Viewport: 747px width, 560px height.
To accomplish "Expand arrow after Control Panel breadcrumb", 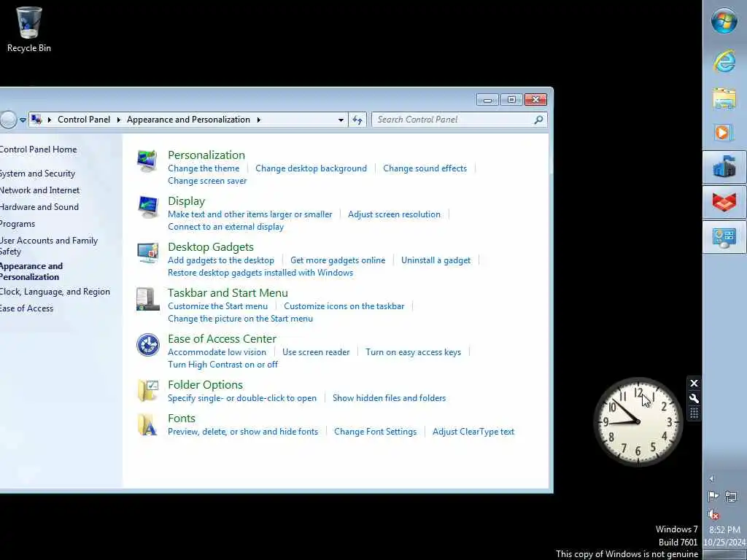I will (119, 120).
